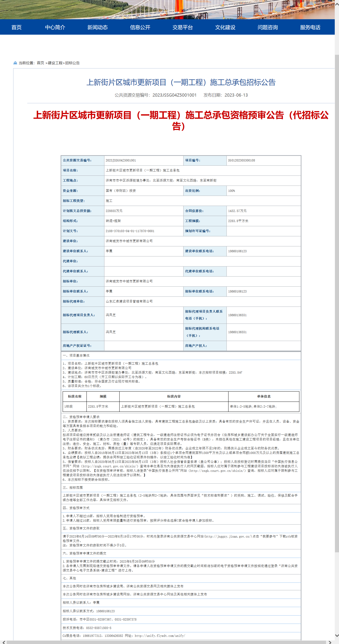The width and height of the screenshot is (339, 644).
Task: Click the home icon beside 当前位置
Action: pos(15,63)
